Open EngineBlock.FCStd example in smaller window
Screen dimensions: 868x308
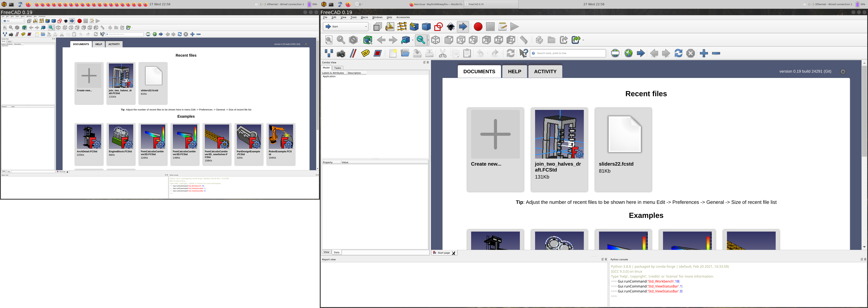[x=121, y=144]
